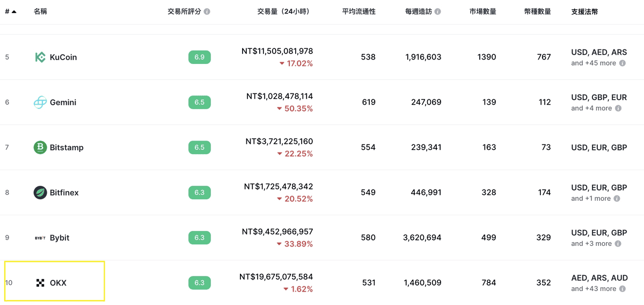Viewport: 644px width, 305px height.
Task: Click Bybit weekly visits 3,620,694
Action: coord(422,237)
